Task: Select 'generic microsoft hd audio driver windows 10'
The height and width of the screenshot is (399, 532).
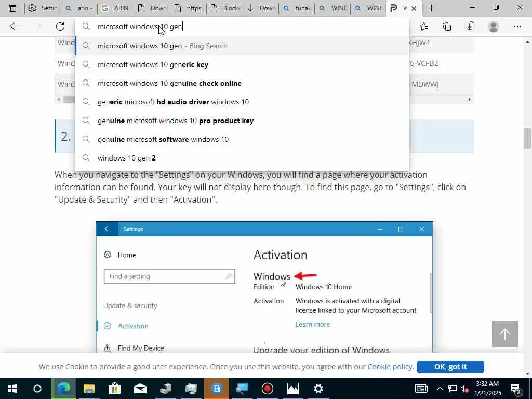Action: [x=242, y=102]
